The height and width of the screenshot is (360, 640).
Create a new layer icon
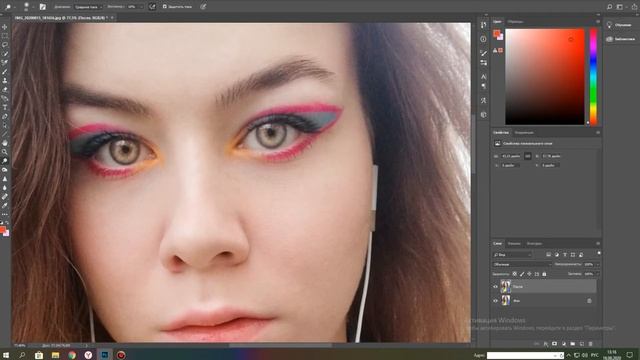pos(582,344)
